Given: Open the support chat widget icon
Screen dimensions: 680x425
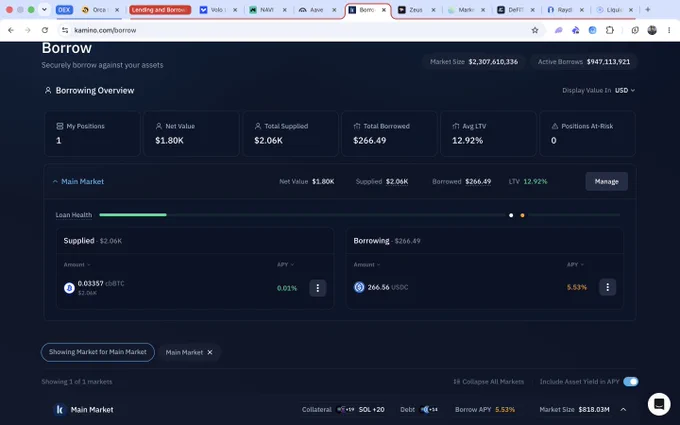Looking at the screenshot, I should (x=659, y=404).
